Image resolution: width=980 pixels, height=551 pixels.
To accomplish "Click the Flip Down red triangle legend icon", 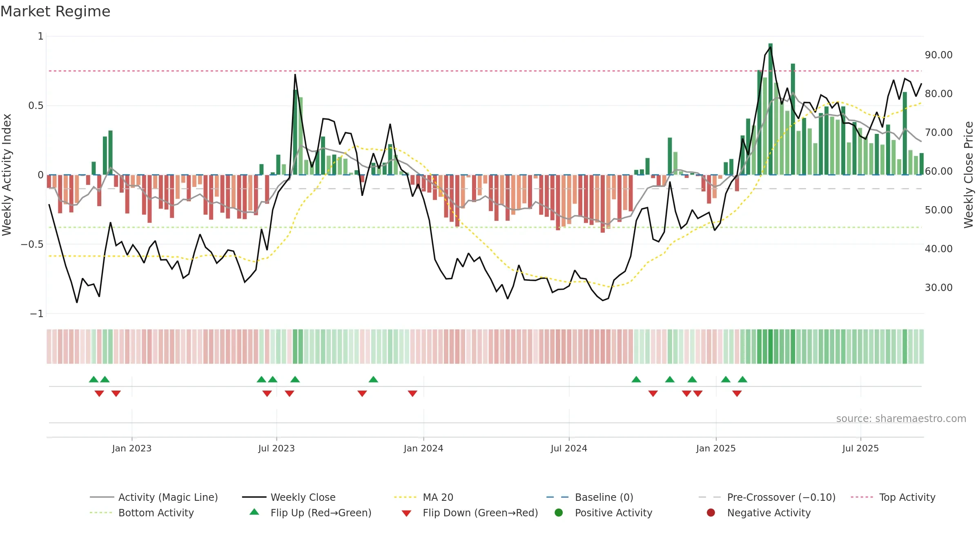I will 406,513.
